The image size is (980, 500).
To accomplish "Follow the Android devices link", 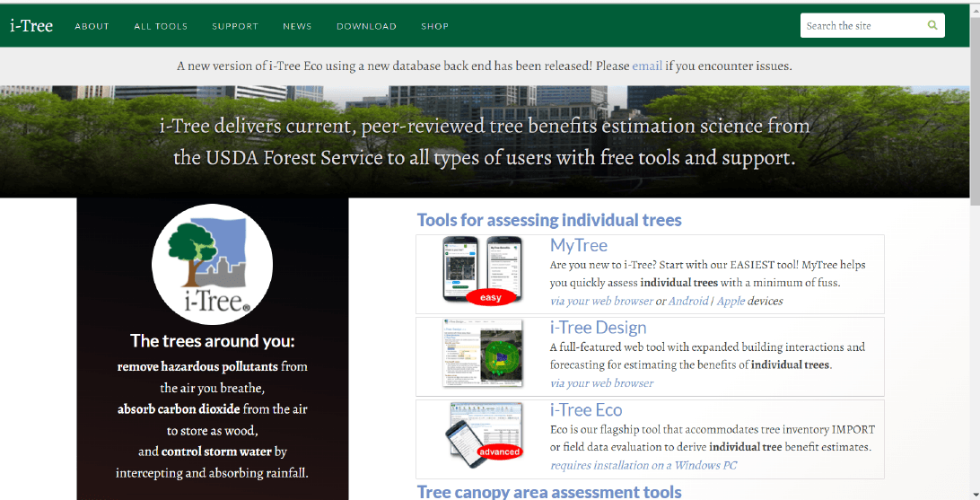I will point(688,301).
